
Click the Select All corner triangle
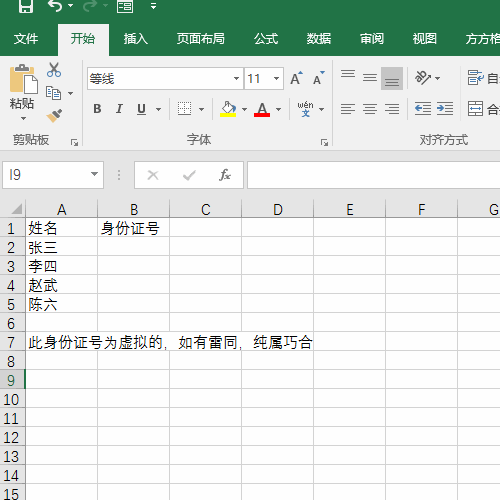click(16, 209)
